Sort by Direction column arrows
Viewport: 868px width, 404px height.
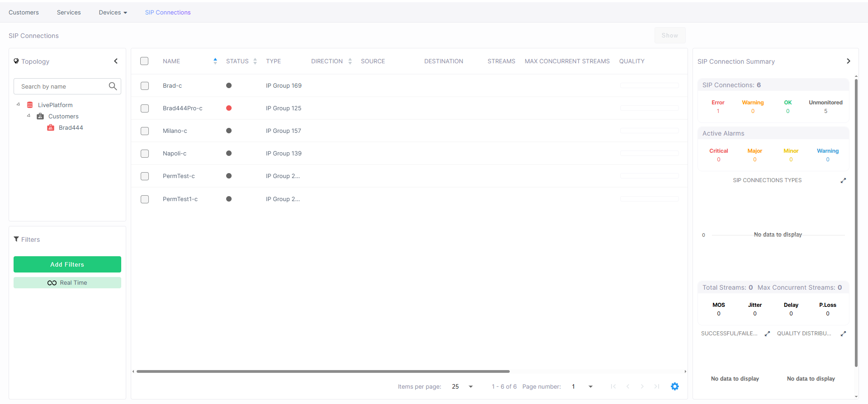pyautogui.click(x=350, y=61)
